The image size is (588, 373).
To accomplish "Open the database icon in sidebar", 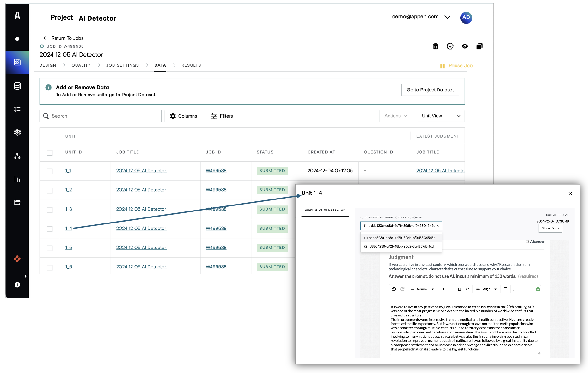I will 17,86.
